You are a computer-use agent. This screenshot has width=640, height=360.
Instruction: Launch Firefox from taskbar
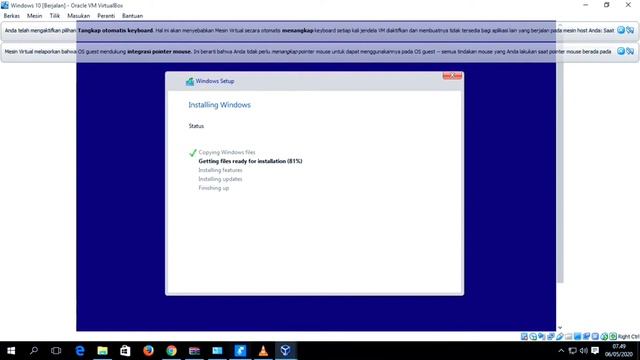tap(148, 351)
